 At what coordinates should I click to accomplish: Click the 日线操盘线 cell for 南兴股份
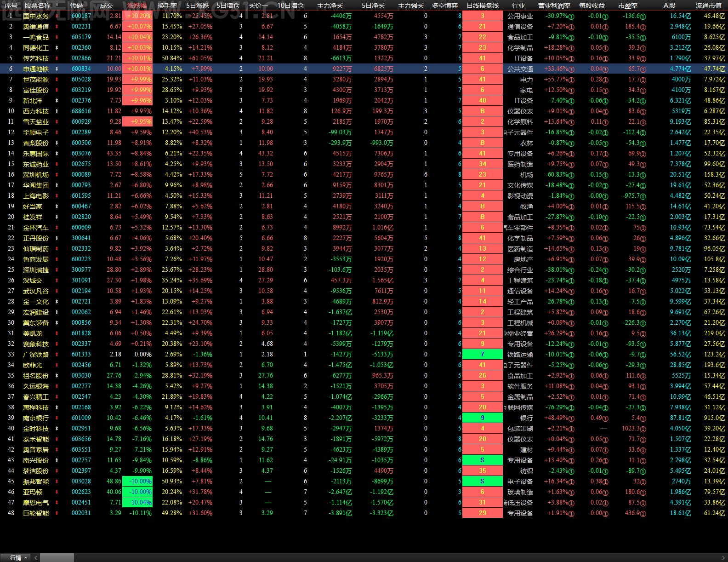click(x=483, y=460)
